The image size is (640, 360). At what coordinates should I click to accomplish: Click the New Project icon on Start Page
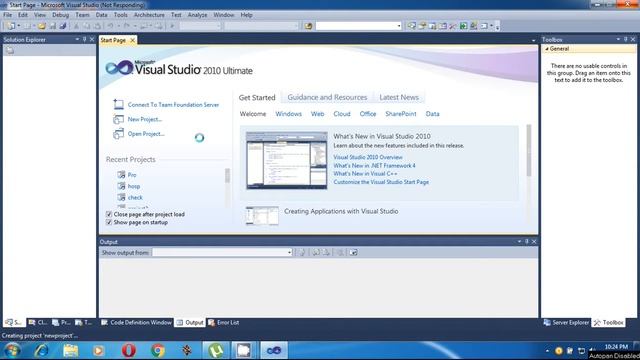point(118,119)
